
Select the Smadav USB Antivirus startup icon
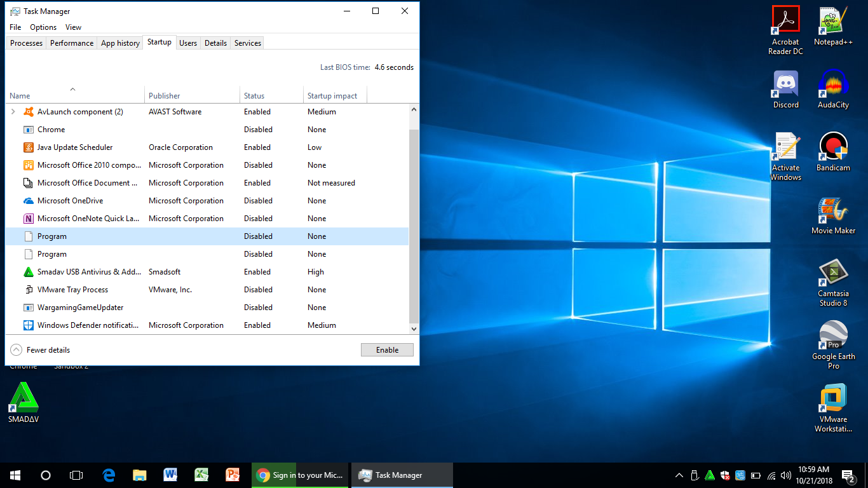click(x=28, y=272)
